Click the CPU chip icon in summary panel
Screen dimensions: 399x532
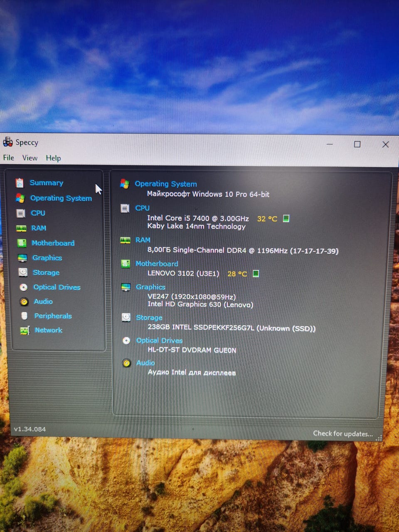[x=125, y=208]
